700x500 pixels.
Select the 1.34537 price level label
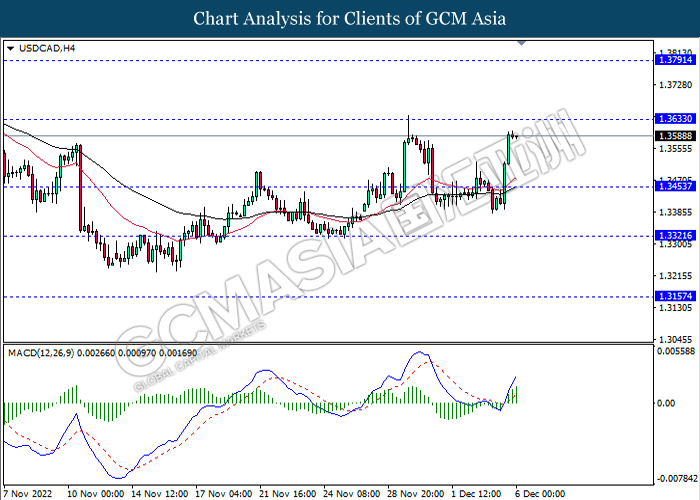click(x=675, y=186)
